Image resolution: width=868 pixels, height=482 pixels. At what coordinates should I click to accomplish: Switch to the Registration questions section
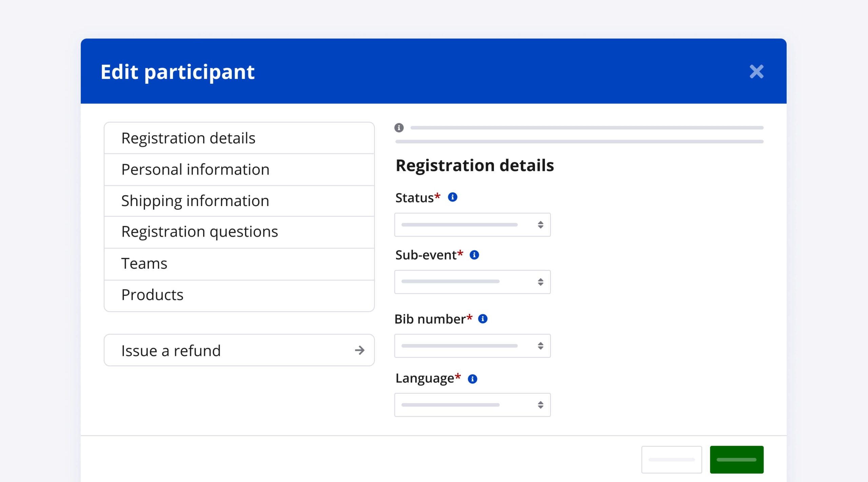239,232
